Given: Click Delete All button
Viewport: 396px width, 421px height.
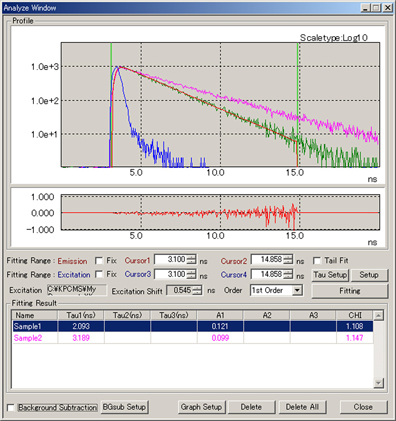Looking at the screenshot, I should click(x=302, y=407).
